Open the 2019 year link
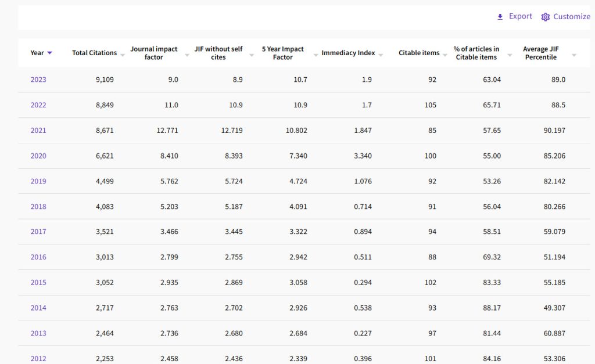The image size is (595, 364). coord(38,181)
